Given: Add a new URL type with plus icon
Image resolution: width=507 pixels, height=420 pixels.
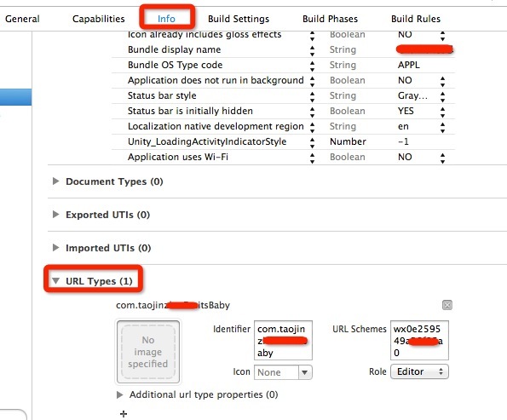Looking at the screenshot, I should [124, 414].
